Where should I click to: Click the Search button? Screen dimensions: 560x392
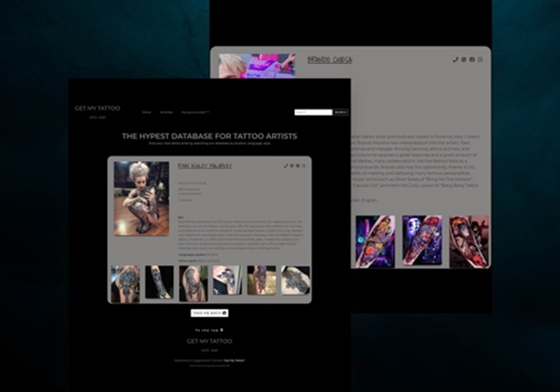(341, 112)
